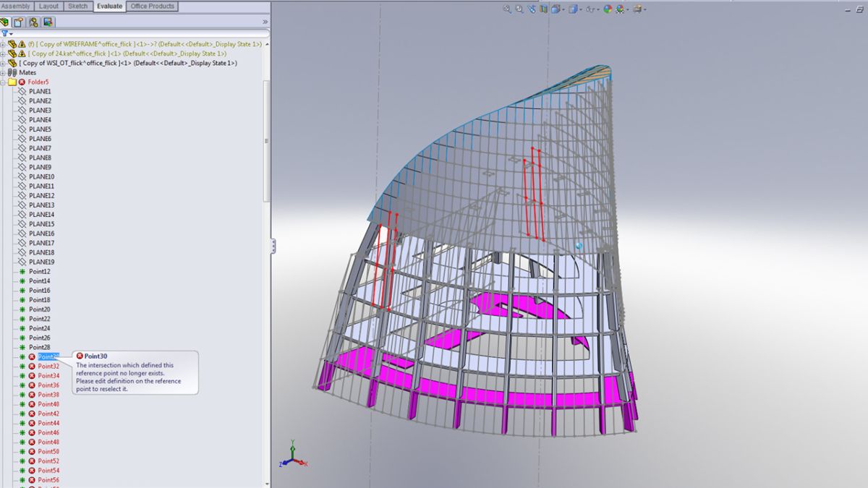868x488 pixels.
Task: Open the ConfigurationManager tab icon
Action: [x=33, y=22]
